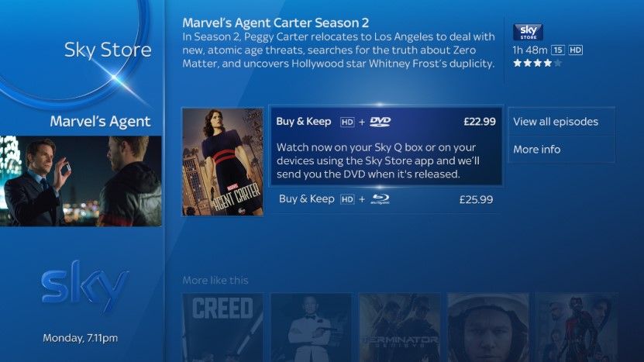Click the large Sky logo
The width and height of the screenshot is (644, 362).
coord(85,285)
